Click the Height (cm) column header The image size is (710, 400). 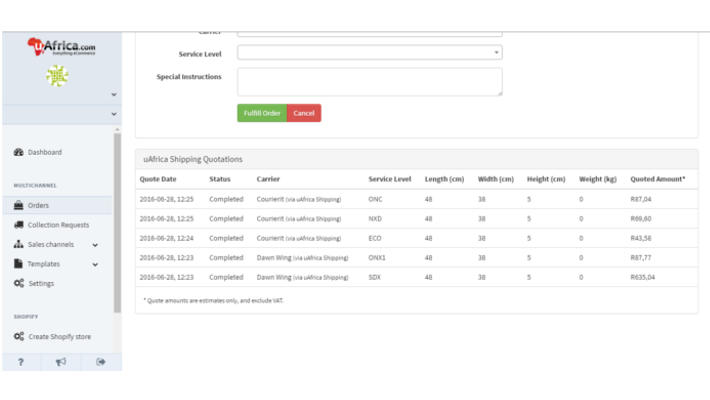(x=546, y=179)
